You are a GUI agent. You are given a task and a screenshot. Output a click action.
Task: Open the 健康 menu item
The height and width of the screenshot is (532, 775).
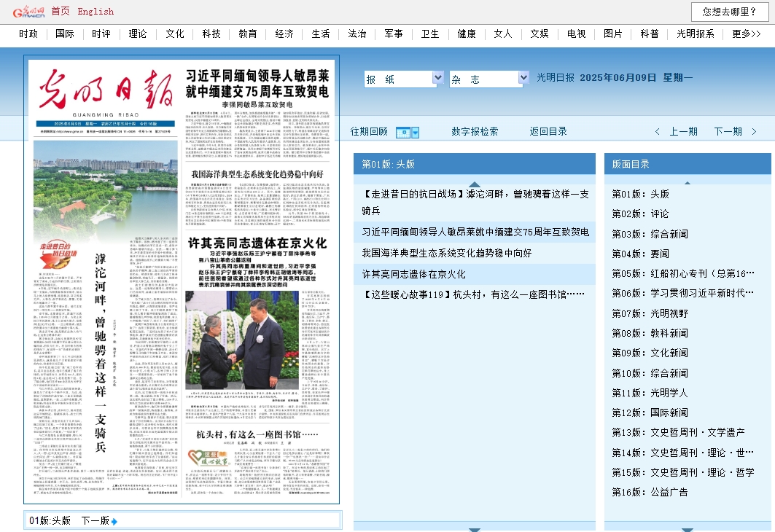pos(467,34)
